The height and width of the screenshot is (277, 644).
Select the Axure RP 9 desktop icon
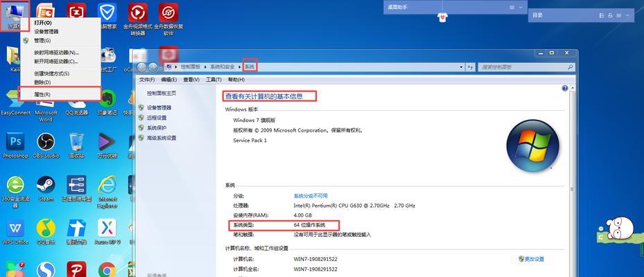click(x=107, y=231)
